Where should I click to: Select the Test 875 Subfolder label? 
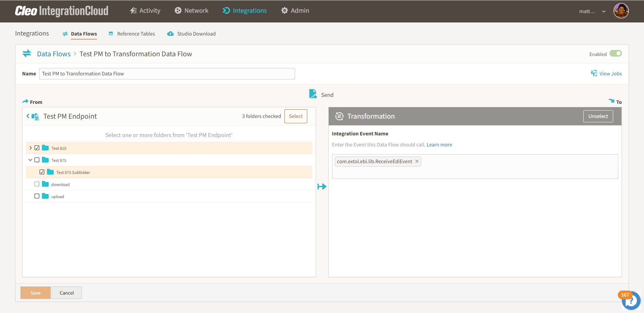(73, 172)
